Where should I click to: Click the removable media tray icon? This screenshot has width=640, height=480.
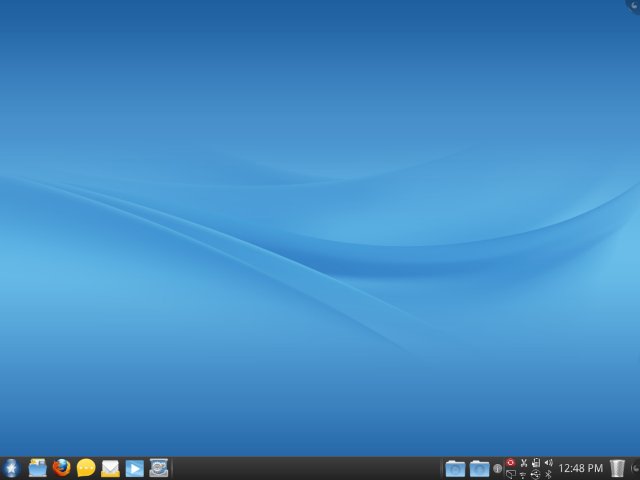(x=536, y=463)
